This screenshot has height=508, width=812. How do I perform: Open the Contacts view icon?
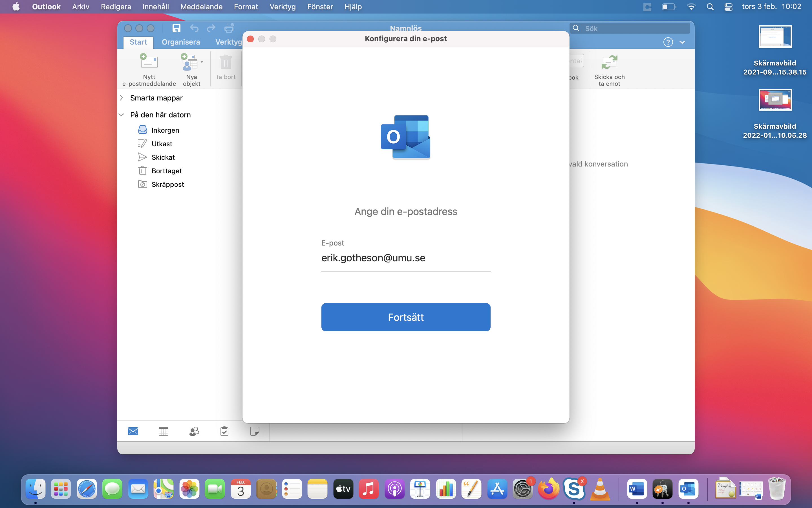point(194,432)
